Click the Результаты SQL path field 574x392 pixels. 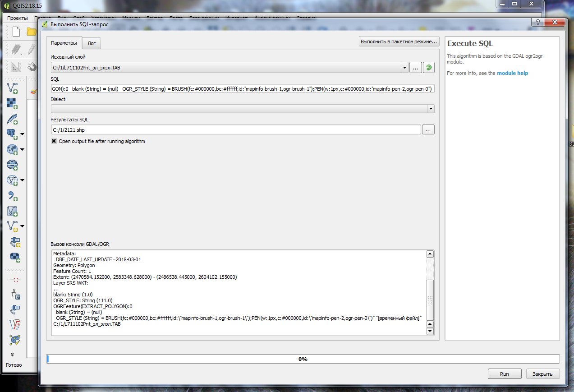[236, 130]
